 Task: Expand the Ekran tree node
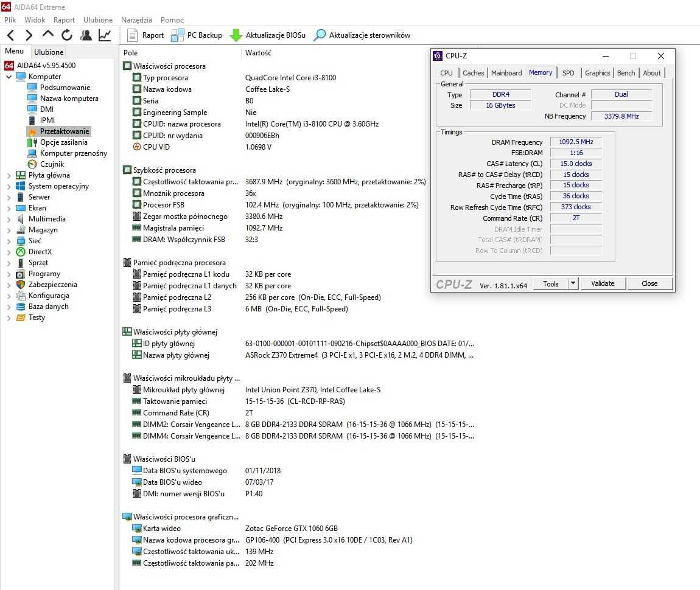tap(9, 208)
